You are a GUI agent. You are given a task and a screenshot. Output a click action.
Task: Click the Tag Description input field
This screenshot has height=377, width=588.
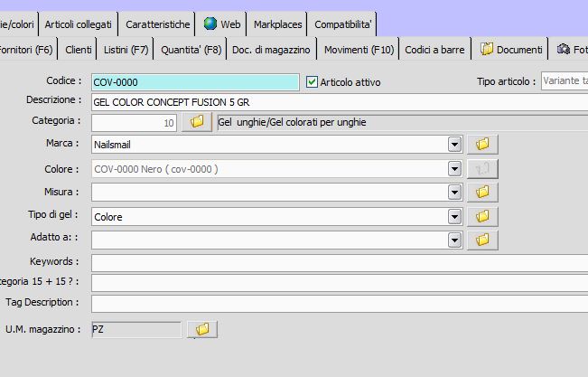(x=340, y=304)
